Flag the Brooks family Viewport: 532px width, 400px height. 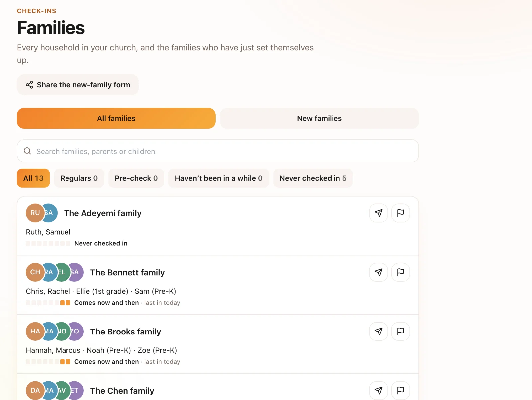coord(400,332)
